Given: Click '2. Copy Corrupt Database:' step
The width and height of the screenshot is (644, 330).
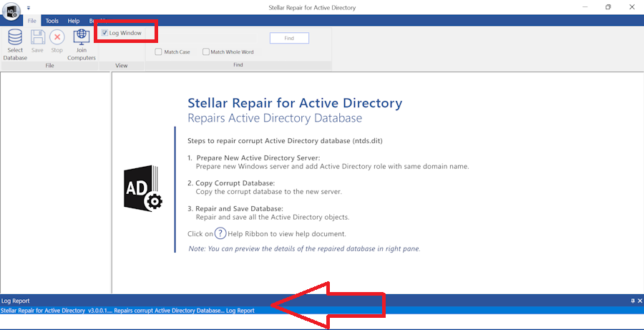Looking at the screenshot, I should (231, 183).
